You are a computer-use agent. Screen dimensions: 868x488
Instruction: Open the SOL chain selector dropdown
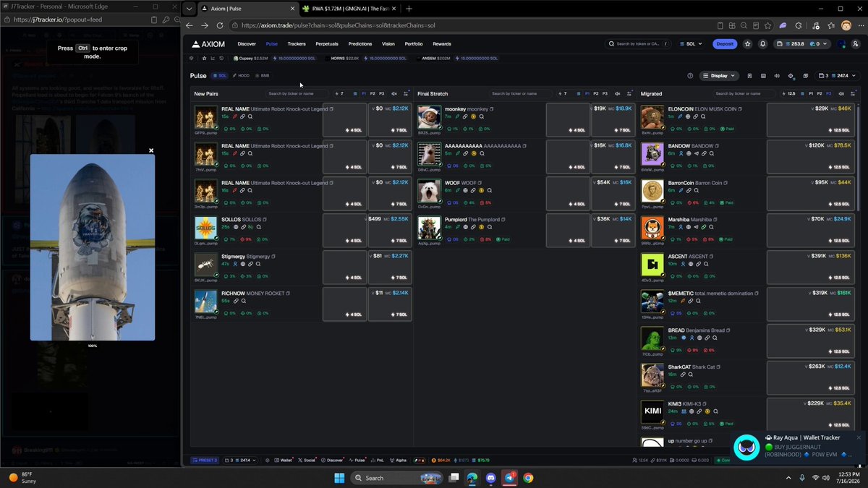[691, 43]
